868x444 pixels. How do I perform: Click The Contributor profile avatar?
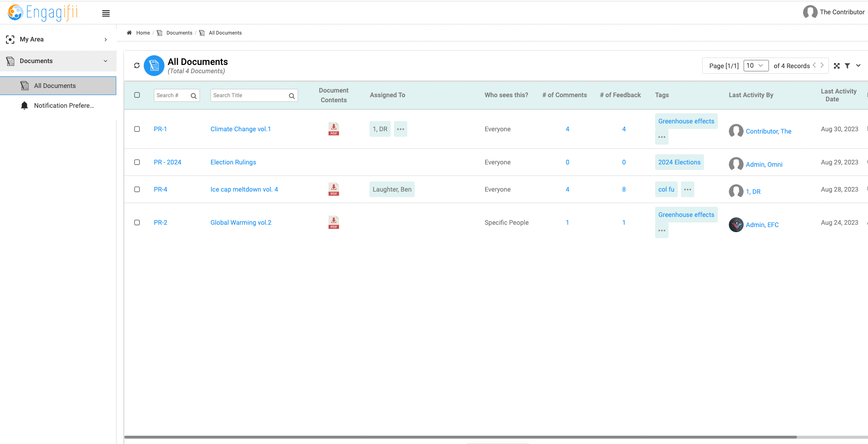(810, 12)
